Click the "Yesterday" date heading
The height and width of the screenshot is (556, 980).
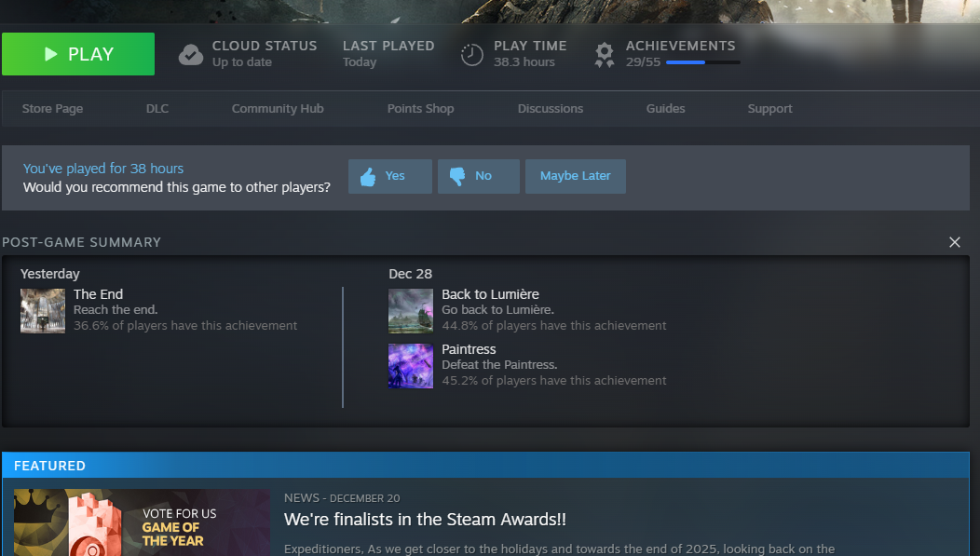[50, 274]
